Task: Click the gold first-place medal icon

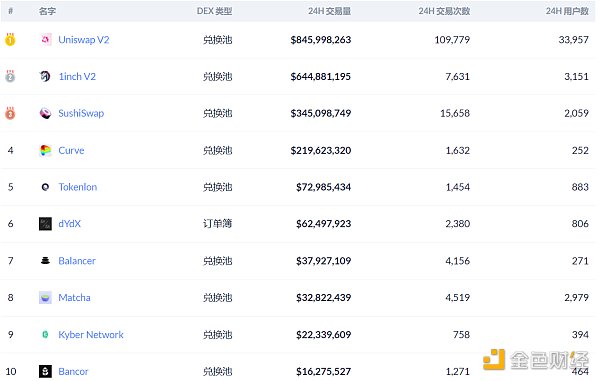Action: [10, 39]
